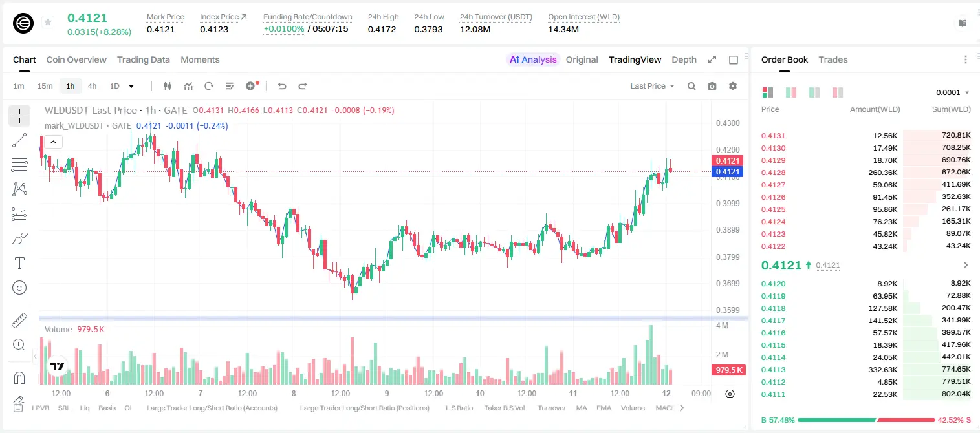Select the ruler measure tool

[x=19, y=321]
